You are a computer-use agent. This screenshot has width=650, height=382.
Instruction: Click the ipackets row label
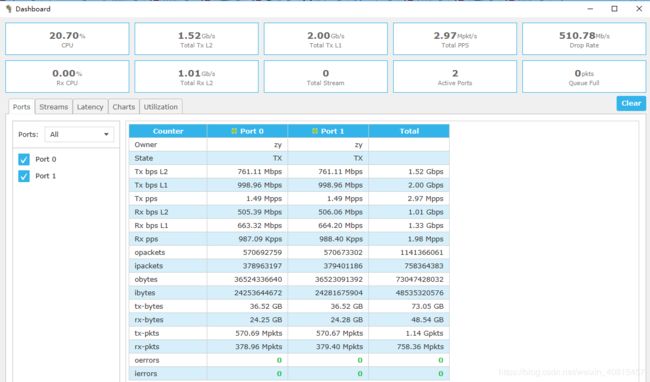[149, 266]
